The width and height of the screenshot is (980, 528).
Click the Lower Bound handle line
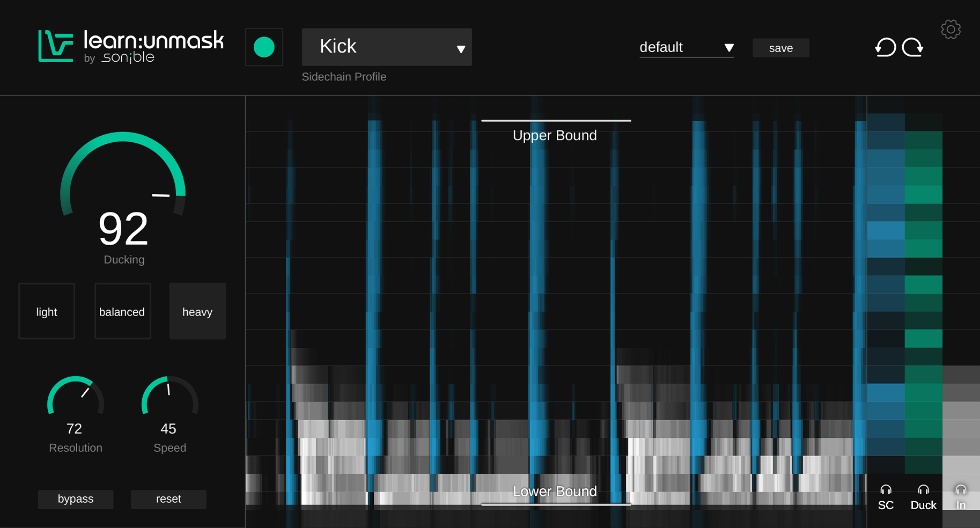556,504
